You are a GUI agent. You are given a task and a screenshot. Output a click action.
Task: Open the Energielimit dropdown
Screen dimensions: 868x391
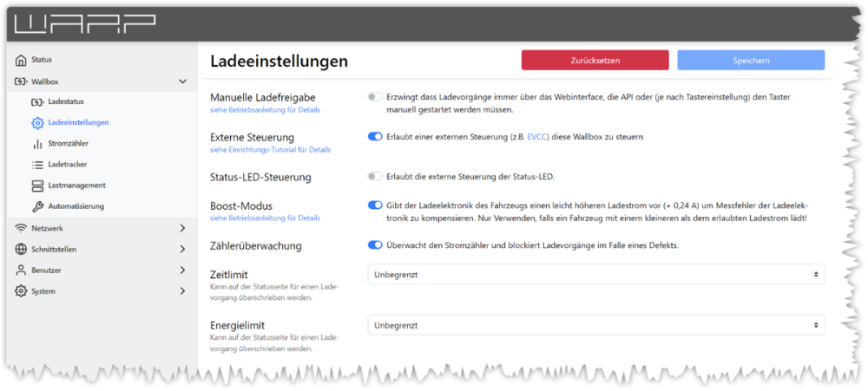pyautogui.click(x=595, y=325)
